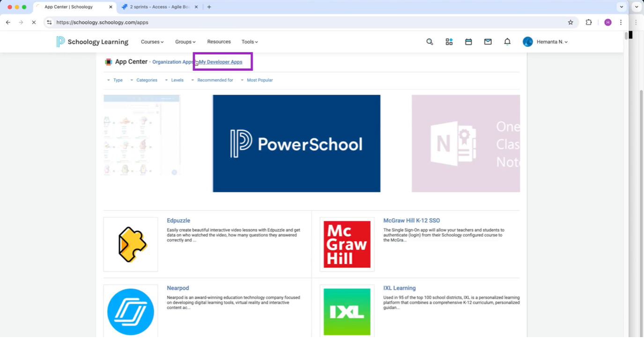Close the 2 sprints browser tab

[196, 7]
